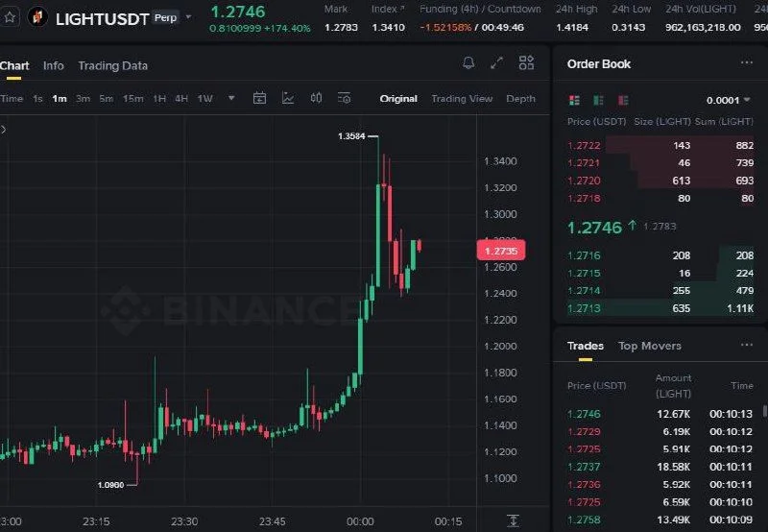This screenshot has height=532, width=768.
Task: Show bids-only order book view
Action: (x=598, y=101)
